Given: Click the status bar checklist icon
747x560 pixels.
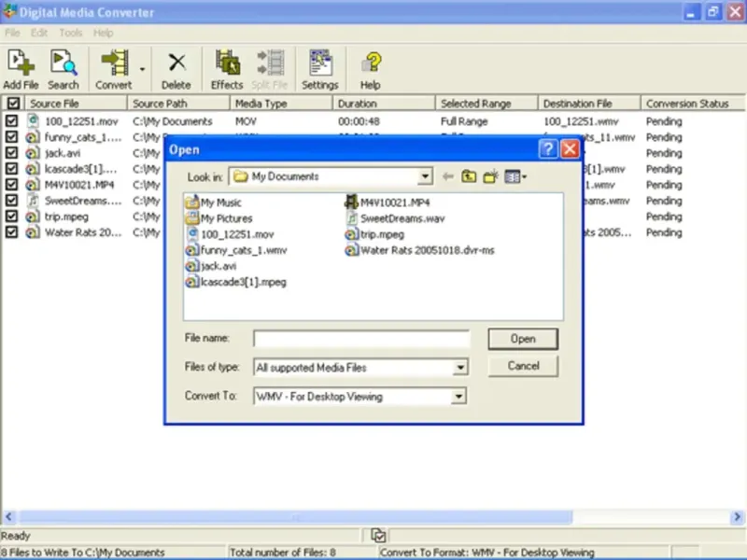Looking at the screenshot, I should [378, 535].
